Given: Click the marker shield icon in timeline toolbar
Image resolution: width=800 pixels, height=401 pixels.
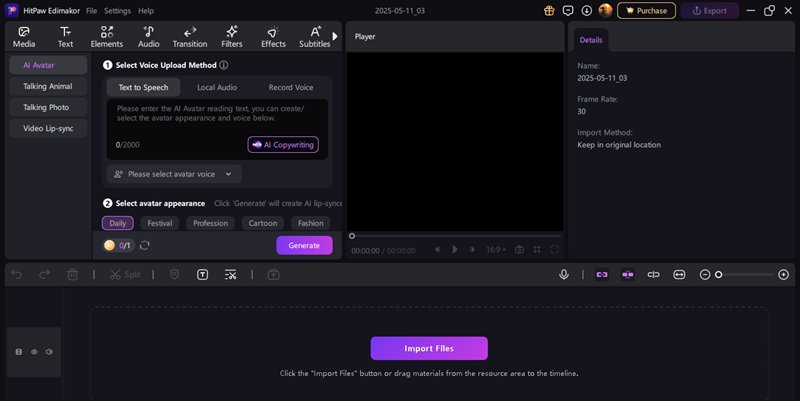Looking at the screenshot, I should [174, 274].
